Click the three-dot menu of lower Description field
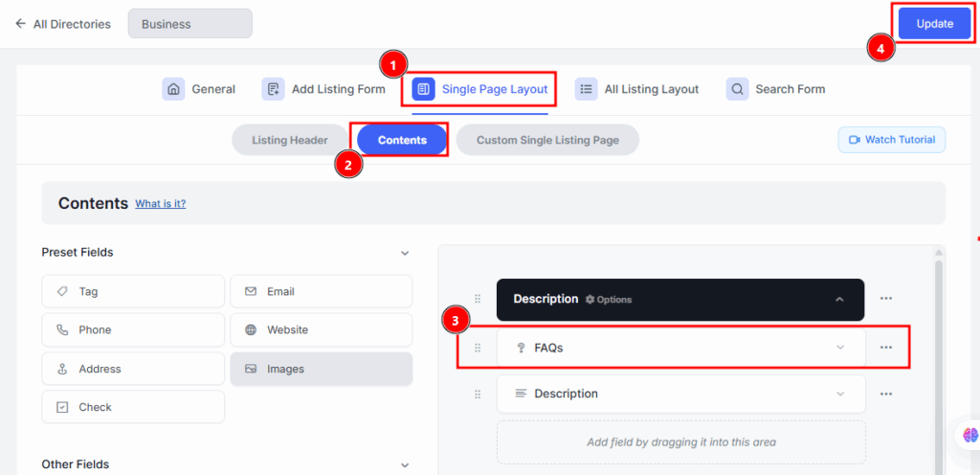This screenshot has width=980, height=475. [886, 394]
